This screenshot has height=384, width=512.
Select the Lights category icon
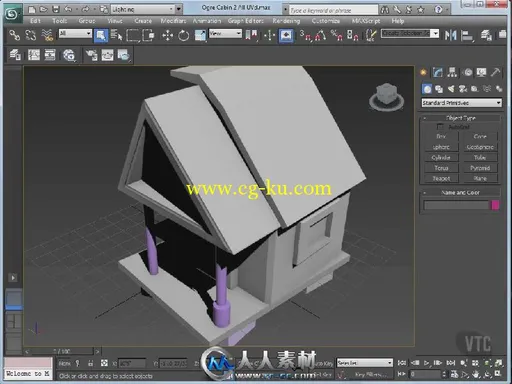451,89
